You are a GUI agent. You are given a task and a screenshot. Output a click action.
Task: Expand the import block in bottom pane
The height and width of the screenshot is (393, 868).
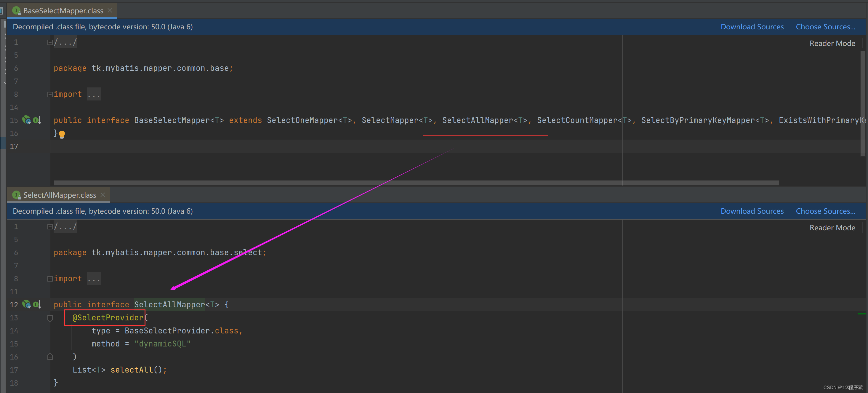tap(50, 278)
